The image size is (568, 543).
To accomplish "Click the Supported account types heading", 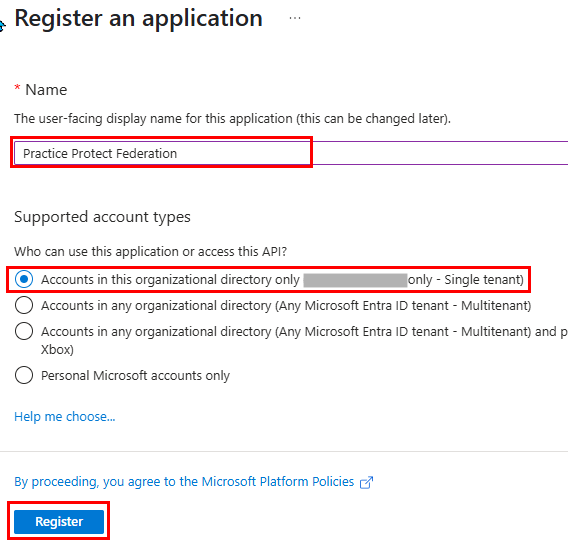I will coord(102,217).
